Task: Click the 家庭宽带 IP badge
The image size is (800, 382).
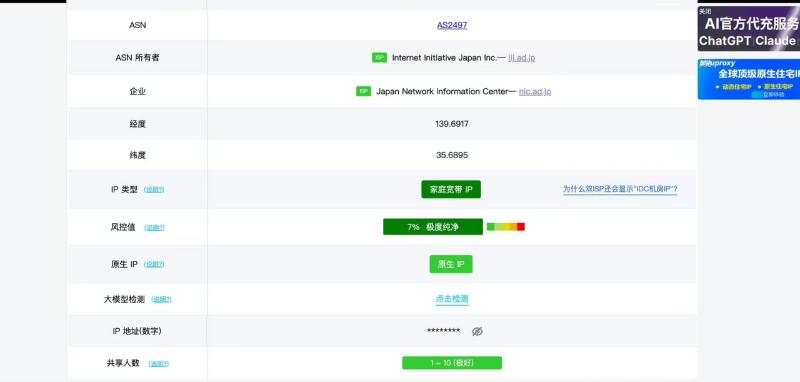Action: [x=451, y=189]
